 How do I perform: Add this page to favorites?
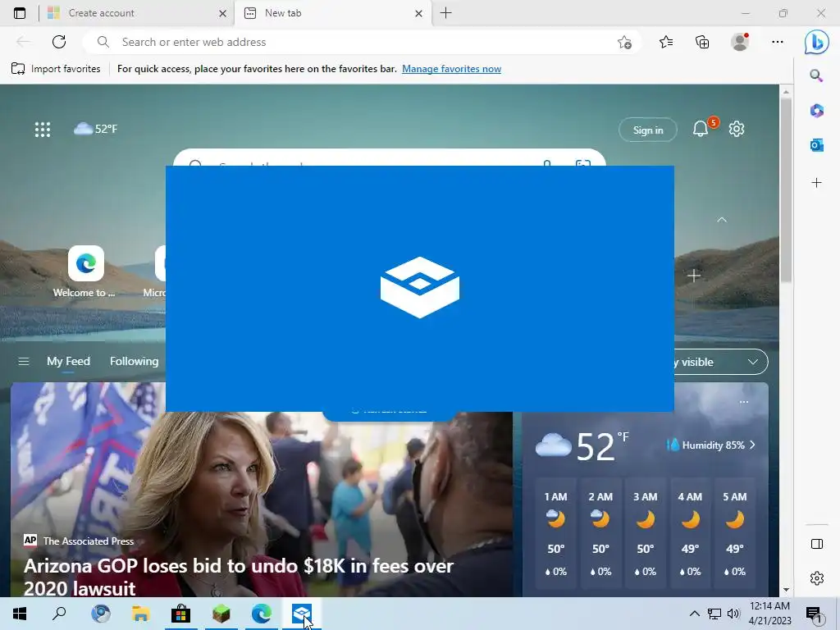tap(624, 43)
